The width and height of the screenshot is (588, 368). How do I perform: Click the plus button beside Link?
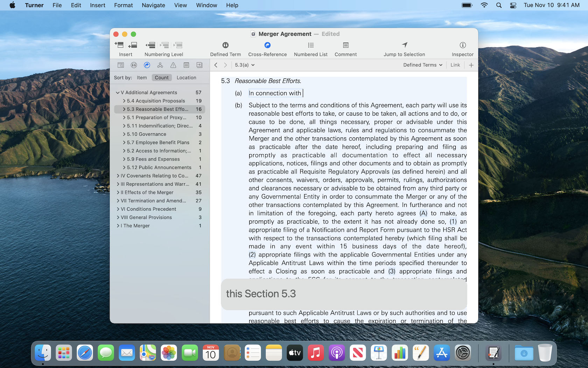471,65
